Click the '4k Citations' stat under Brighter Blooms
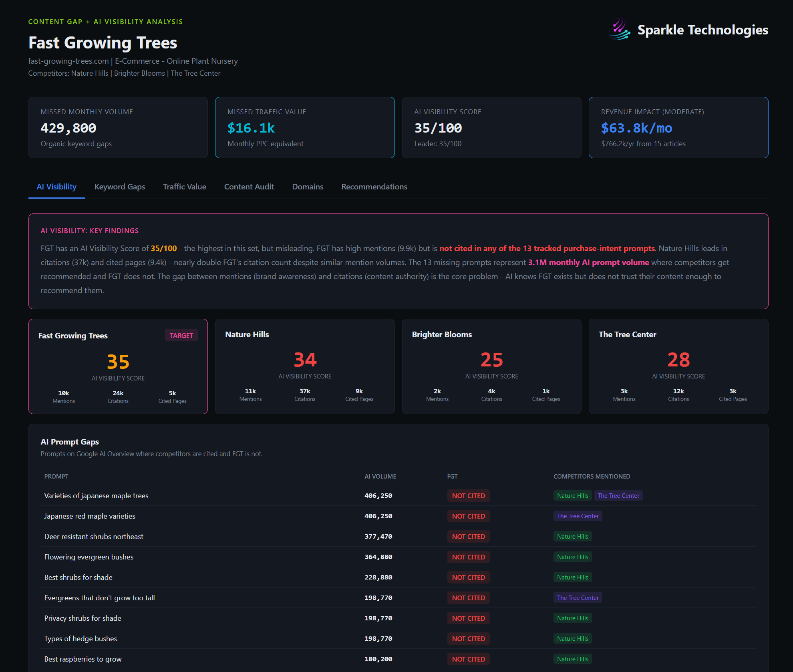The height and width of the screenshot is (672, 793). (491, 395)
